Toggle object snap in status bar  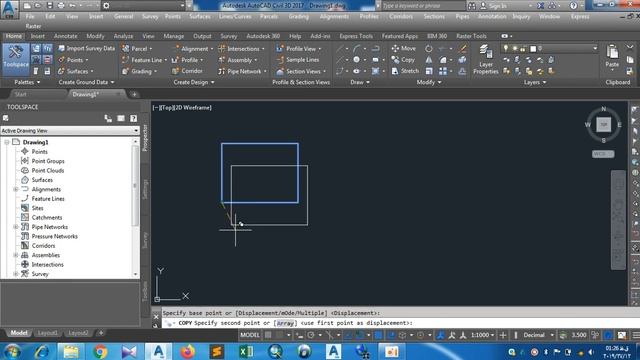360,335
